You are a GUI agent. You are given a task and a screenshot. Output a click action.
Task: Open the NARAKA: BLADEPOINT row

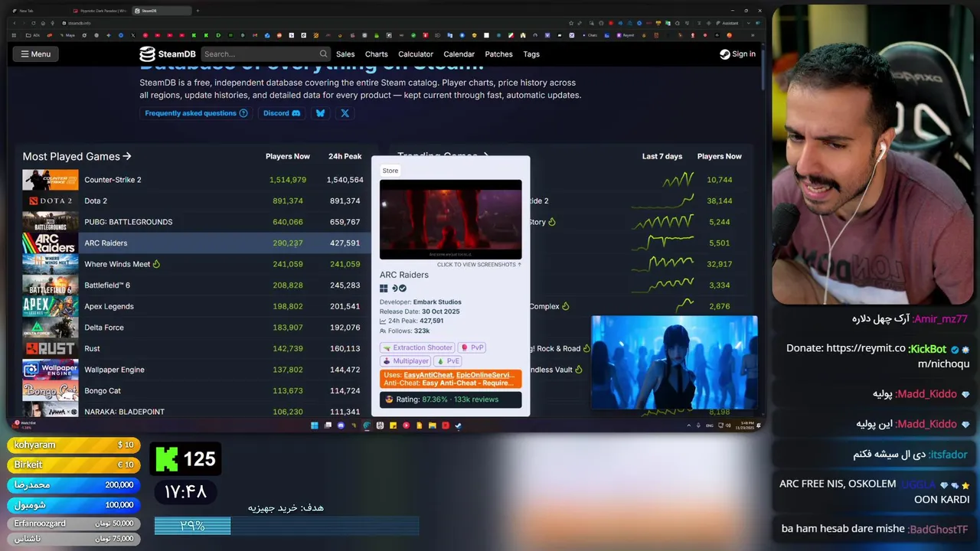tap(196, 411)
